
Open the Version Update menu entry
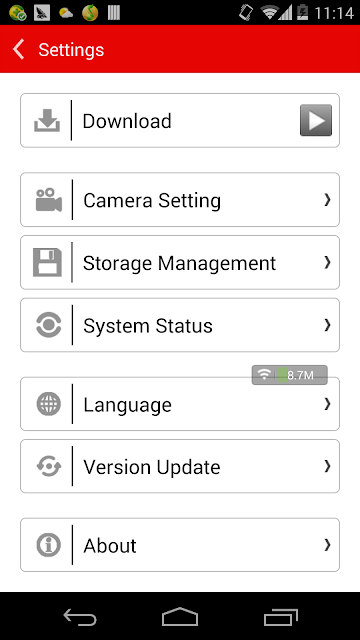(x=180, y=466)
